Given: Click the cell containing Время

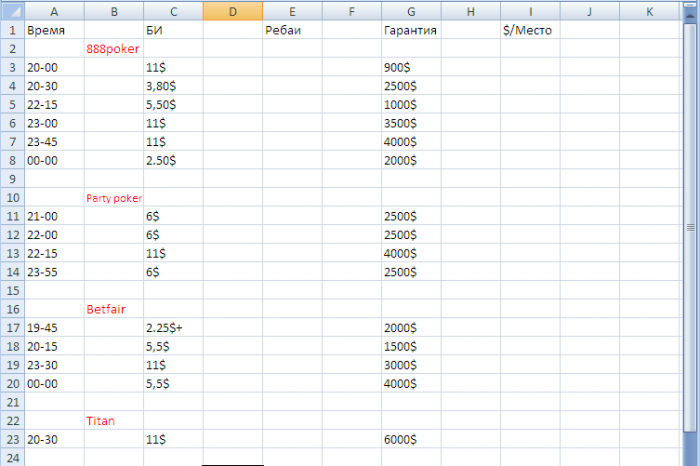Looking at the screenshot, I should (x=54, y=30).
